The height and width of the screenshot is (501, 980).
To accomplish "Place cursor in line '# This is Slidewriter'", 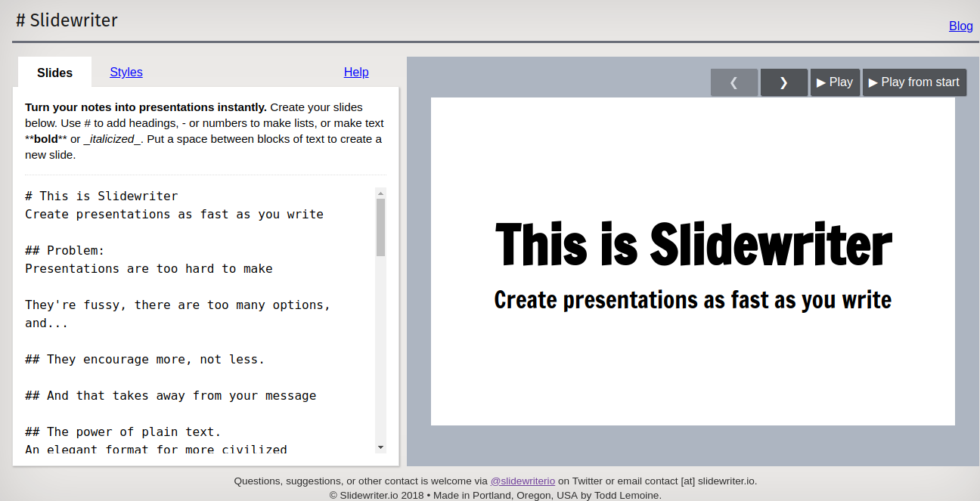I will pyautogui.click(x=101, y=196).
